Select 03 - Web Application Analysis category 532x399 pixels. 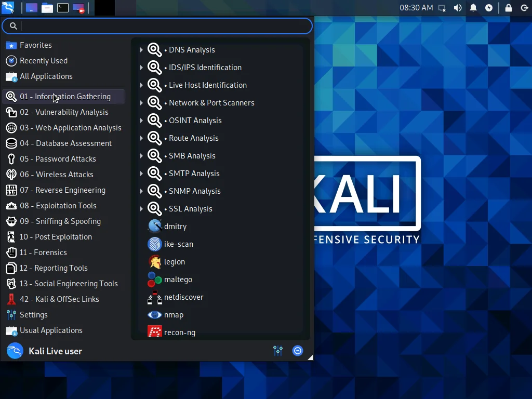coord(64,128)
